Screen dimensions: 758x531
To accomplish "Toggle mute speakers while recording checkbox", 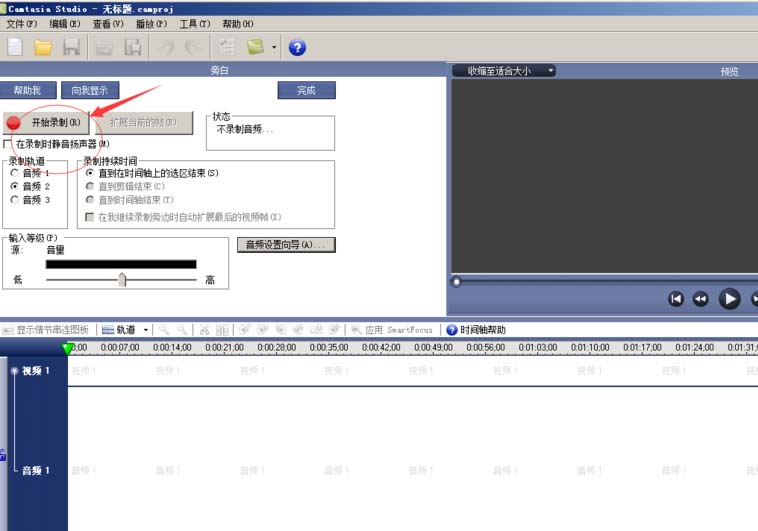I will [x=7, y=144].
